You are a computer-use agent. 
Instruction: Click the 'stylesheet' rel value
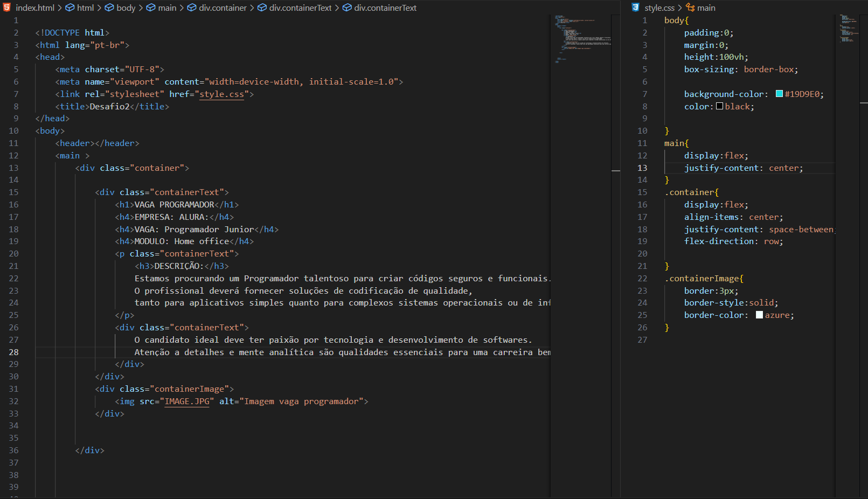click(x=134, y=94)
